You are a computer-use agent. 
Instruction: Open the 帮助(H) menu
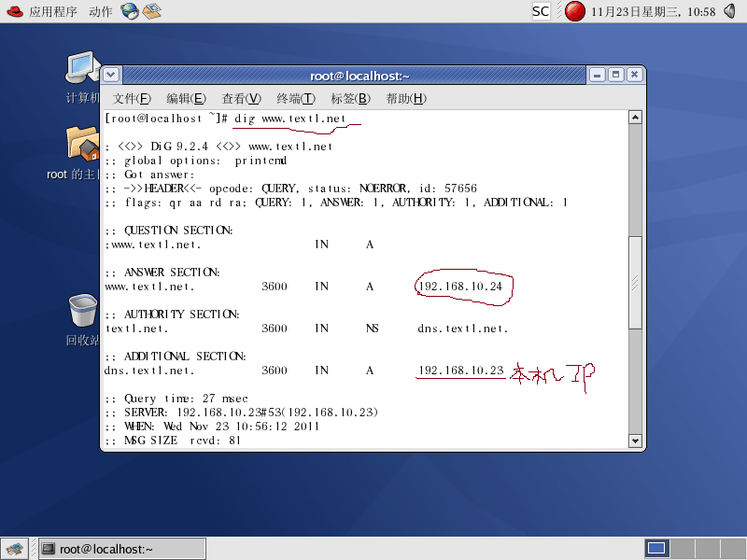[x=405, y=98]
